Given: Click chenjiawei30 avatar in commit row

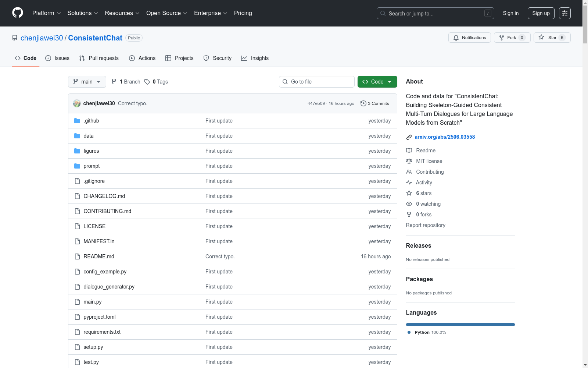Looking at the screenshot, I should [77, 103].
